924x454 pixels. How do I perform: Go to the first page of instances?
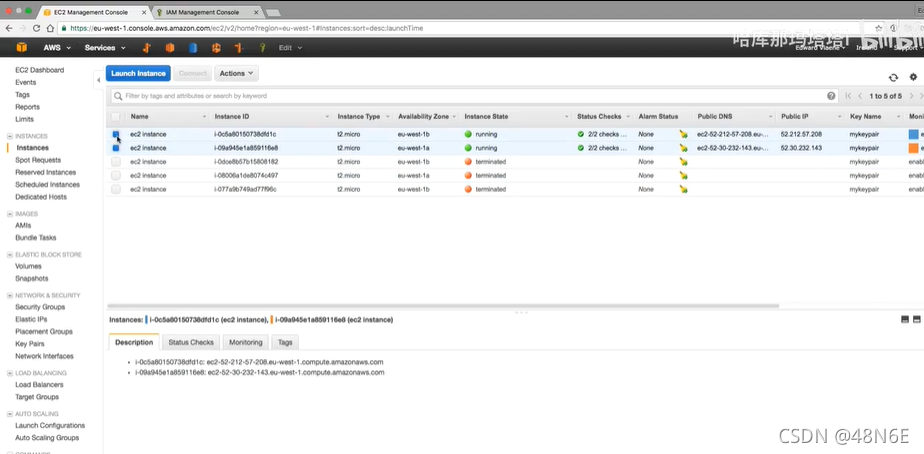849,96
